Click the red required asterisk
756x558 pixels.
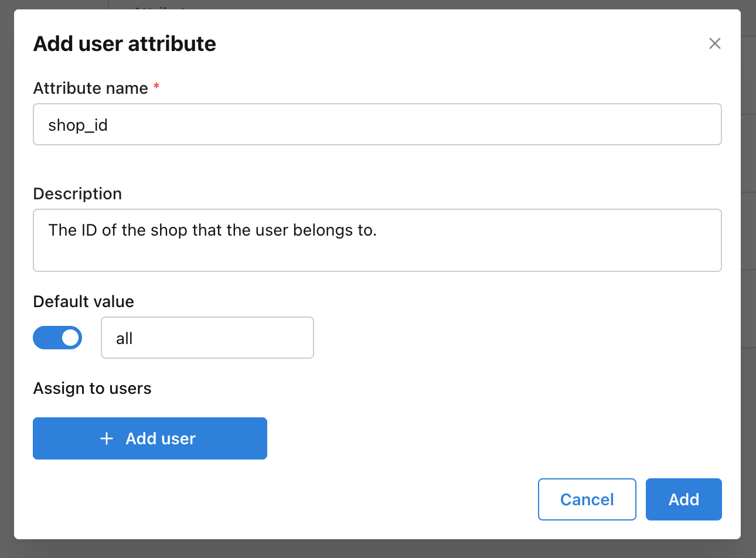[x=156, y=87]
